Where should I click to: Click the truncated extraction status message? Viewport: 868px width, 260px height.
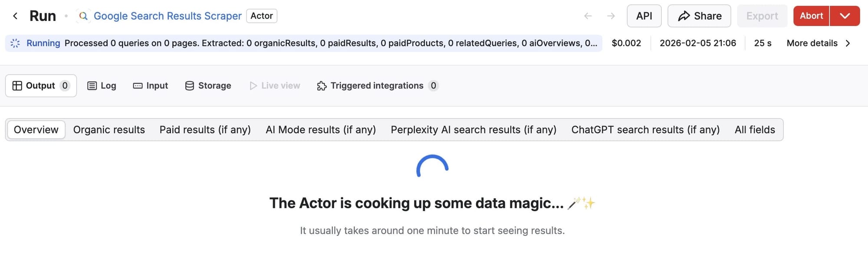tap(332, 43)
